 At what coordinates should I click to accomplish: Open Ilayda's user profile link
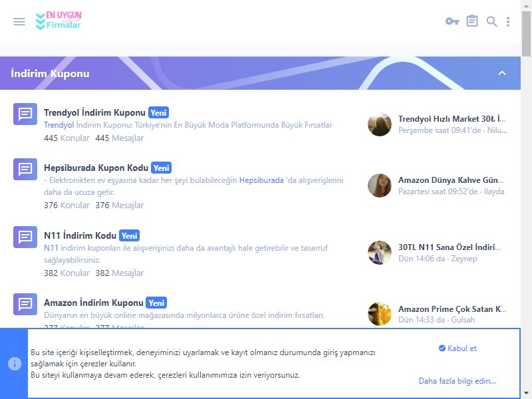point(494,192)
